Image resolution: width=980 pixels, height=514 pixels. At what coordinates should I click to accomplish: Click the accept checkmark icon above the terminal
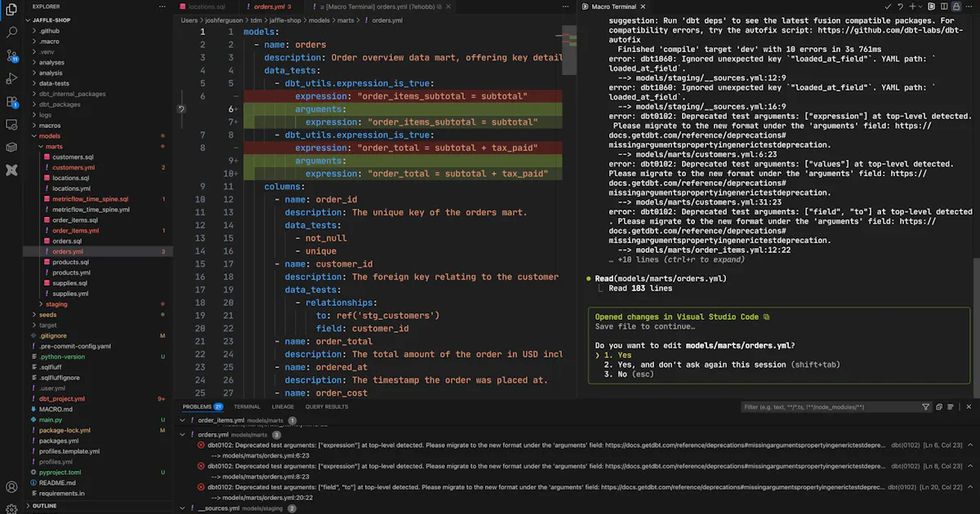pos(889,6)
